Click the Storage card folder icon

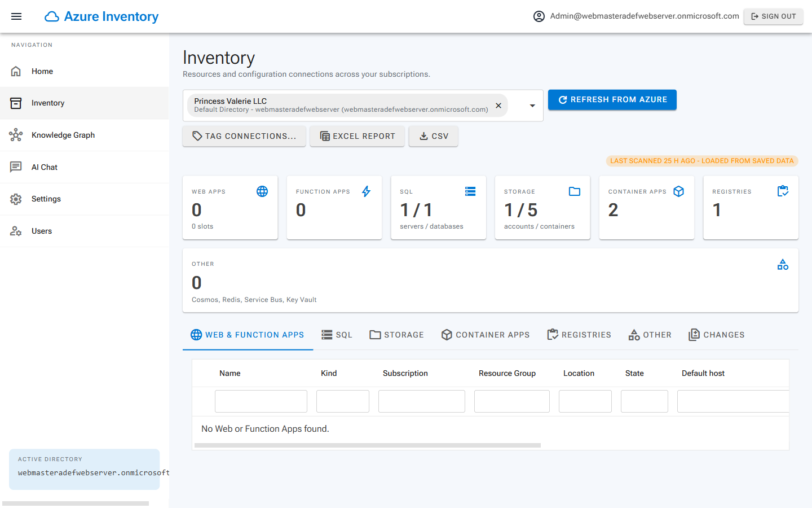(x=575, y=191)
